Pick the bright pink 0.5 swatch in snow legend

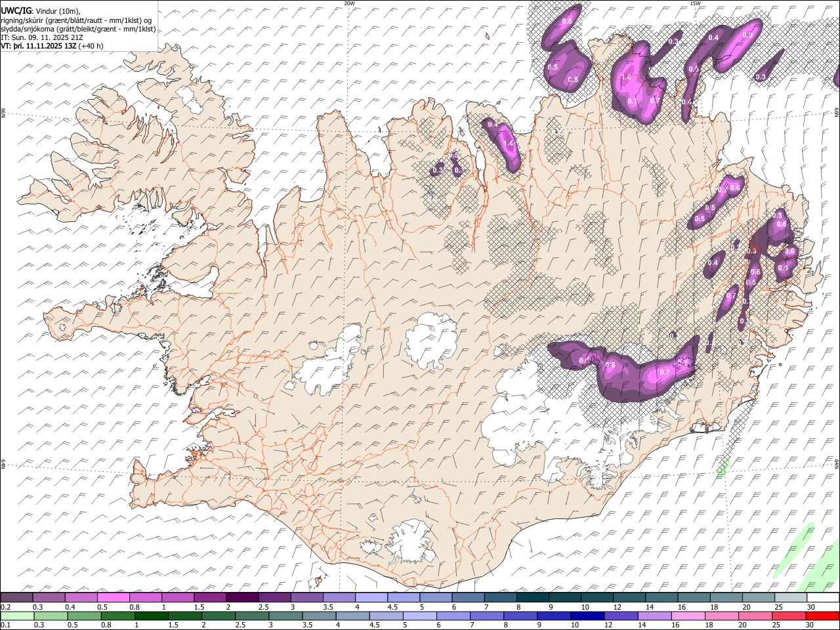pos(114,598)
